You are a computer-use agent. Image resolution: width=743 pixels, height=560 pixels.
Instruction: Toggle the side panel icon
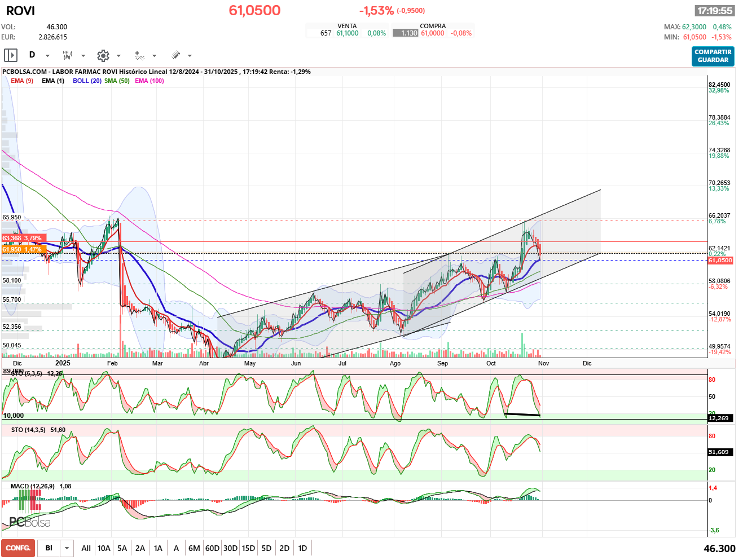11,55
